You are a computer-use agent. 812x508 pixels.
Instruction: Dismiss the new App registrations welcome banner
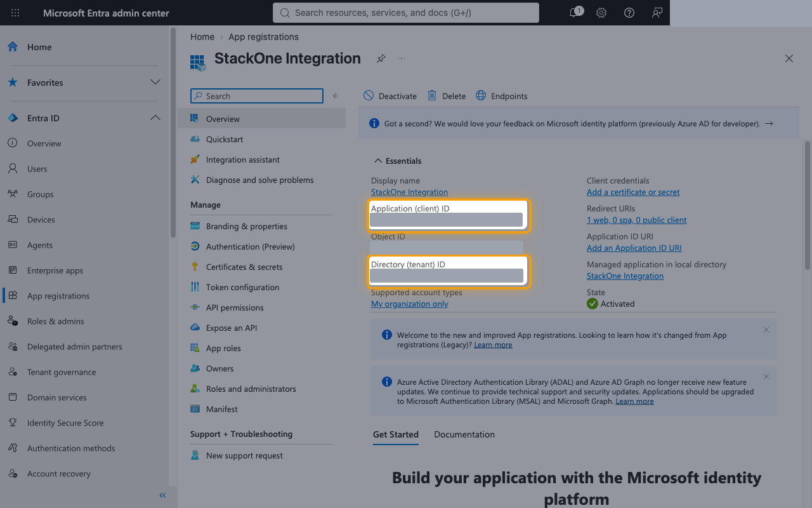tap(766, 330)
